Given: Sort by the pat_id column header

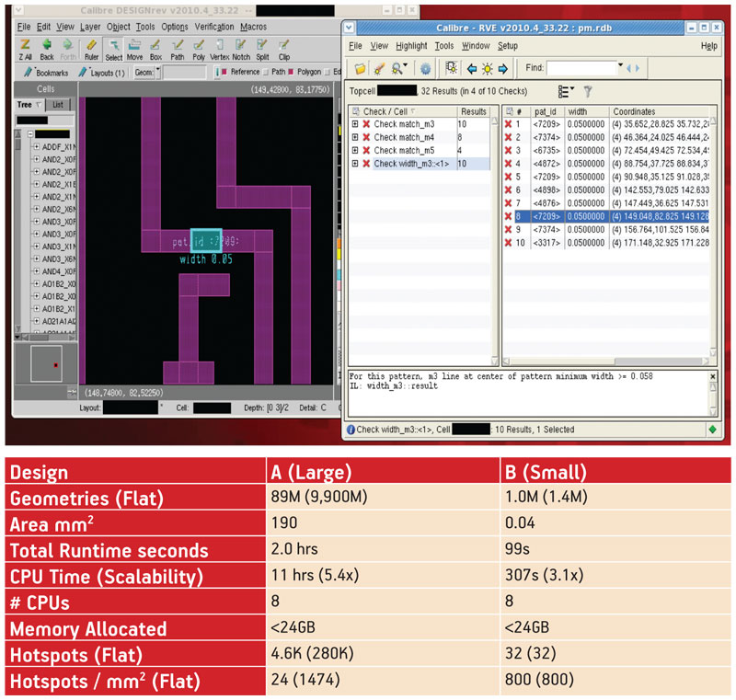Looking at the screenshot, I should [x=546, y=111].
